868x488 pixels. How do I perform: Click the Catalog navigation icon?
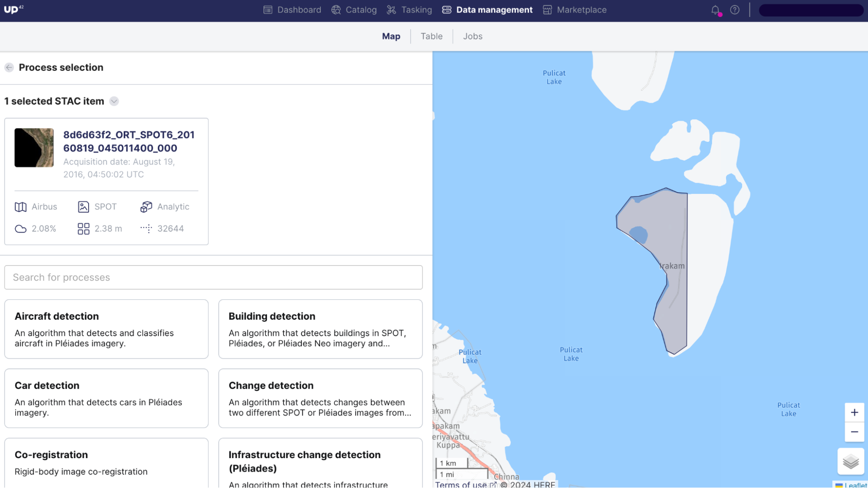[336, 10]
